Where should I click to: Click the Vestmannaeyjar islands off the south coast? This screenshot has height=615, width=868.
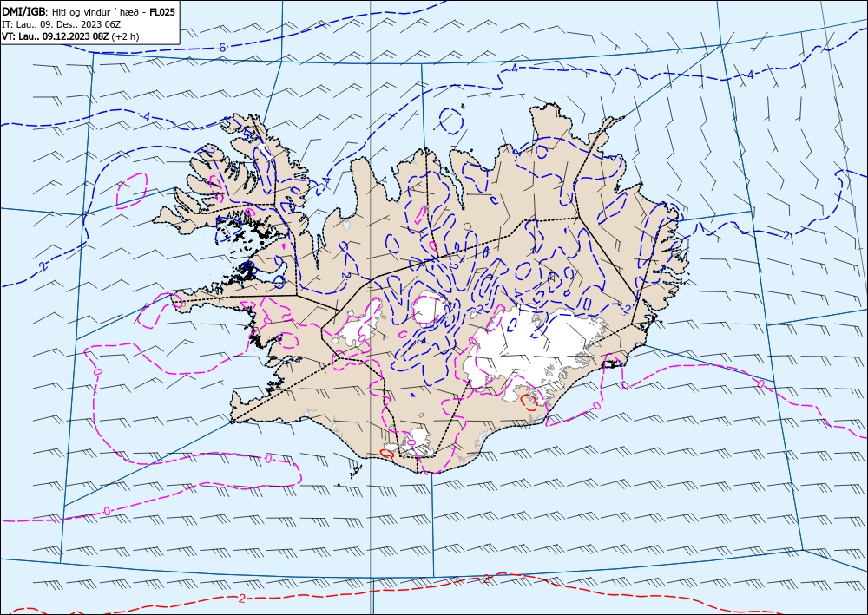(355, 472)
